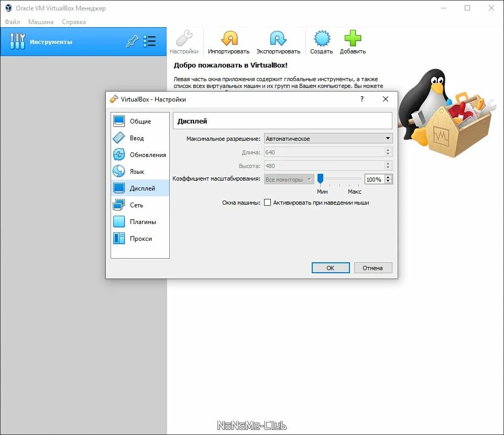The width and height of the screenshot is (504, 435).
Task: Click the greyed wrench Settings toolbar icon
Action: [x=184, y=38]
